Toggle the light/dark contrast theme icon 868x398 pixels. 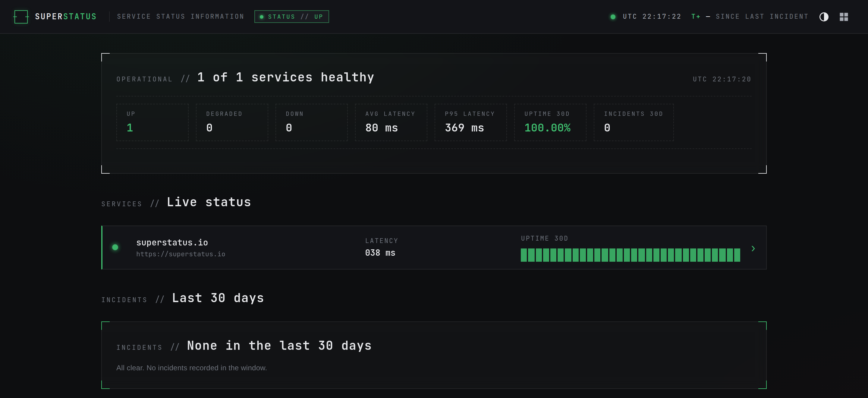coord(823,17)
